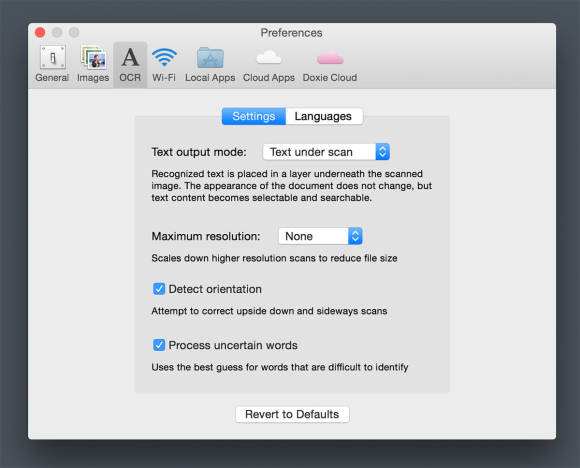The image size is (580, 468).
Task: Click the blue arrows on None resolution
Action: pyautogui.click(x=355, y=236)
